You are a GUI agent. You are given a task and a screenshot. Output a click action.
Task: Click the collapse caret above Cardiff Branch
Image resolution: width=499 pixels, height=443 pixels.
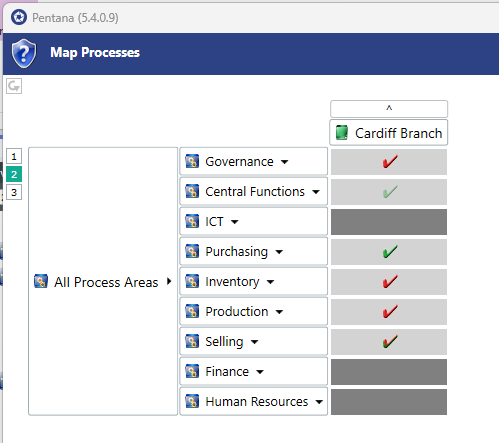pos(389,109)
